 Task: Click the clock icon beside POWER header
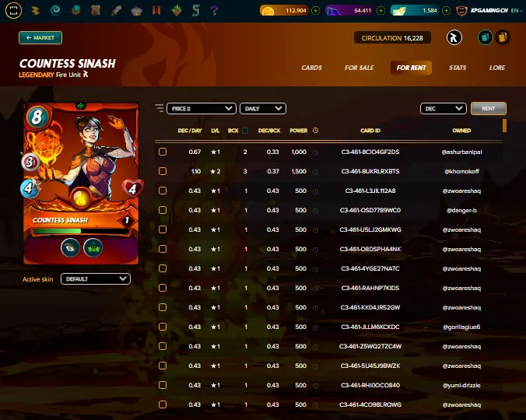(315, 131)
